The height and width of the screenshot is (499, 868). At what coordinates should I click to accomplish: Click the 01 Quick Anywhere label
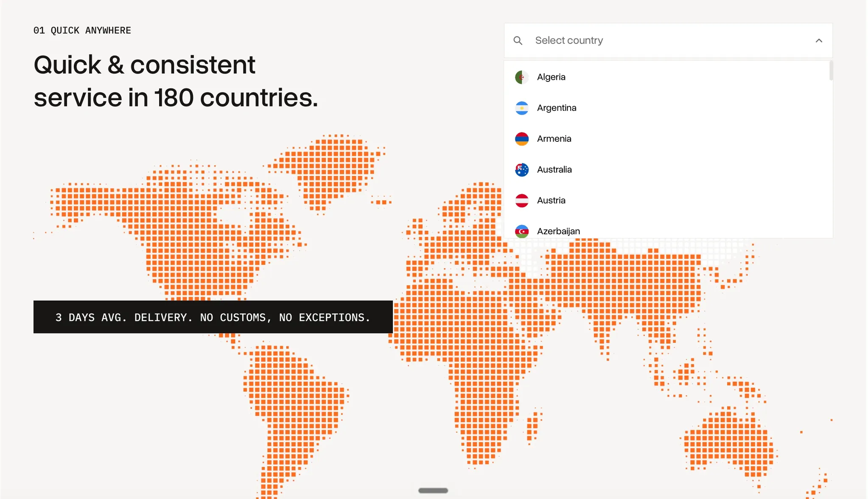coord(82,31)
